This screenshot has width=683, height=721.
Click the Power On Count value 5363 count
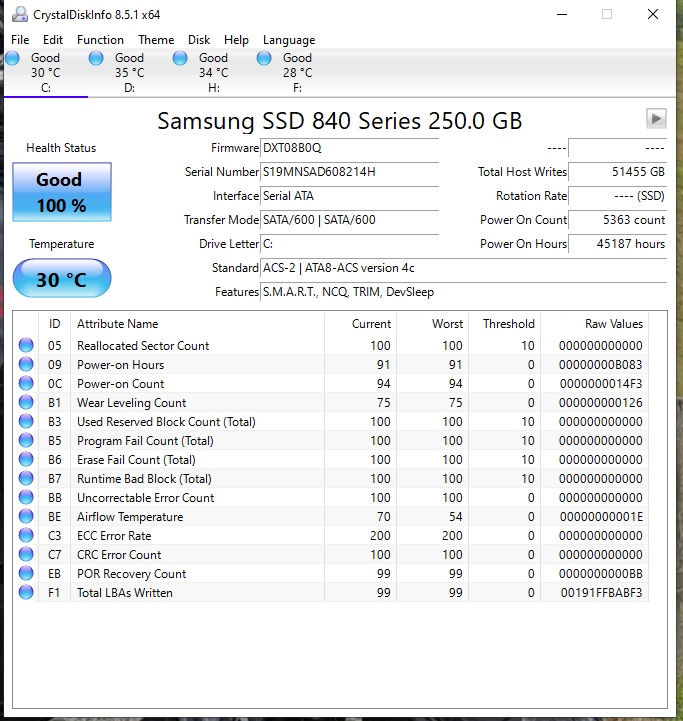617,220
